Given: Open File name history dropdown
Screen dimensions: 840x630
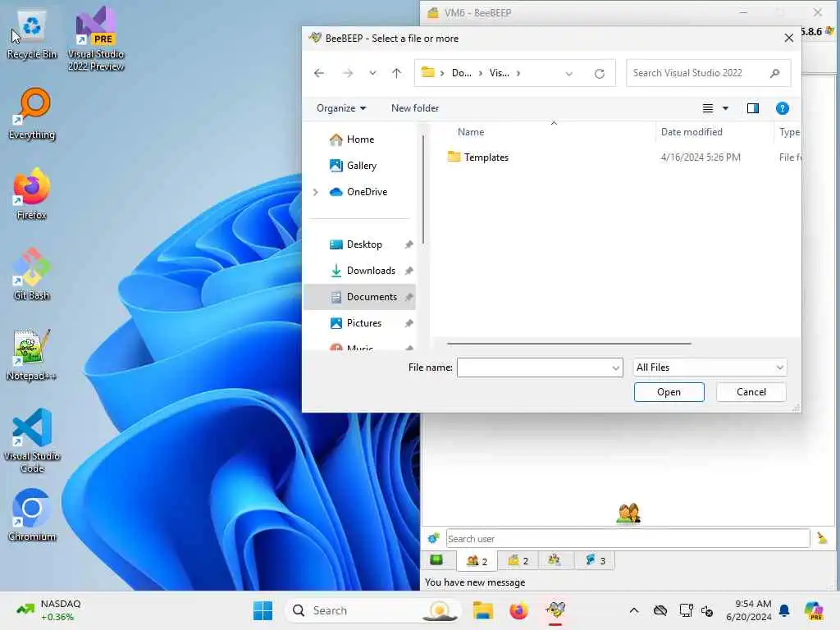Looking at the screenshot, I should (x=615, y=367).
